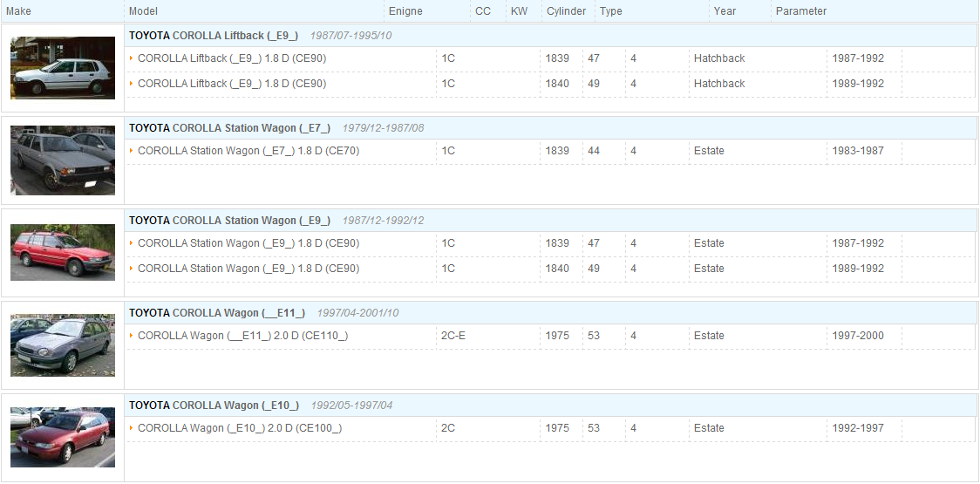The height and width of the screenshot is (484, 980).
Task: Select COROLLA Wagon (_E10_) 2.0 D (CE100_)
Action: 240,428
